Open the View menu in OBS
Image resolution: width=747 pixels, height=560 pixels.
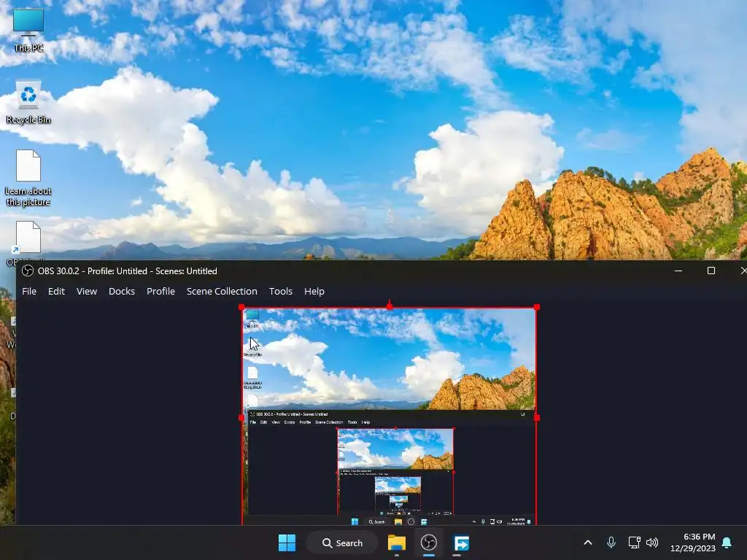pyautogui.click(x=87, y=291)
